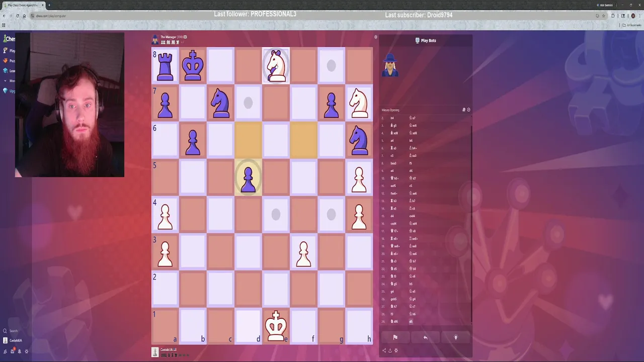This screenshot has height=362, width=644.
Task: Open the All Bookmarks folder
Action: click(632, 25)
